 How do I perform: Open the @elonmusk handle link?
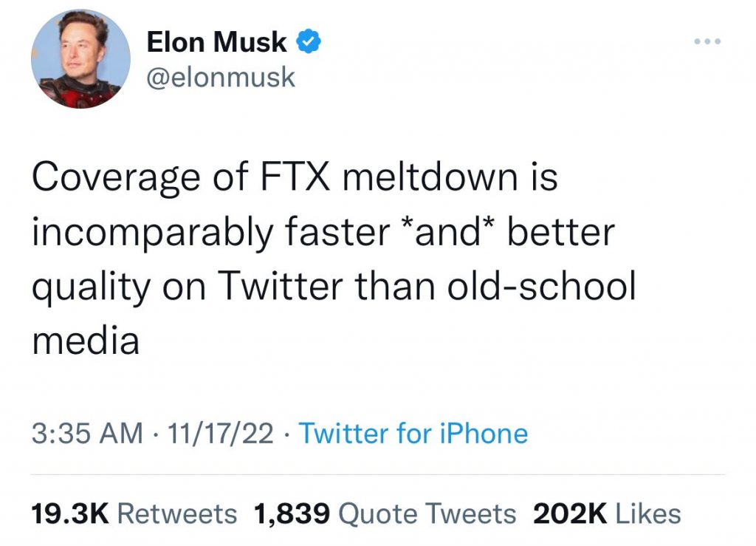click(221, 77)
